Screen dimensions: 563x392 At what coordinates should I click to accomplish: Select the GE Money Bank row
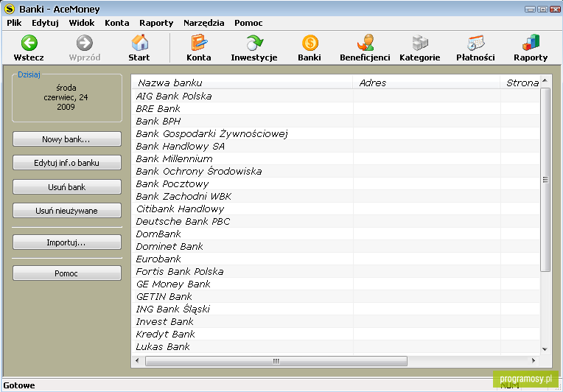(336, 284)
